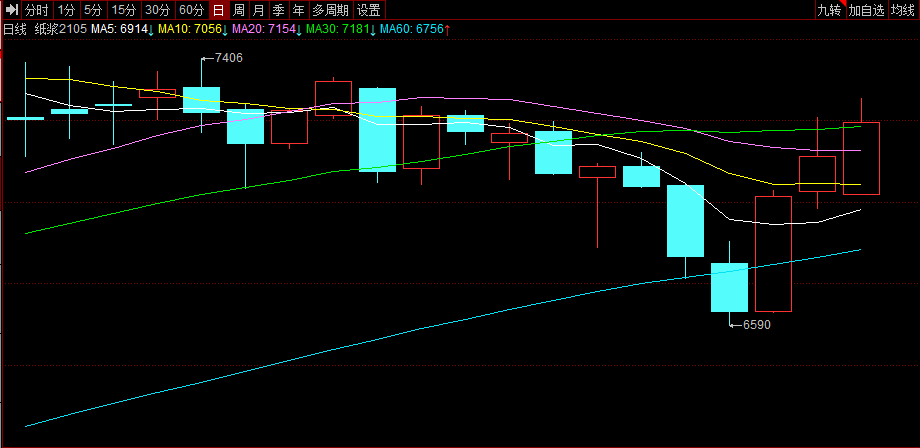Open the 设置 settings button

click(369, 9)
